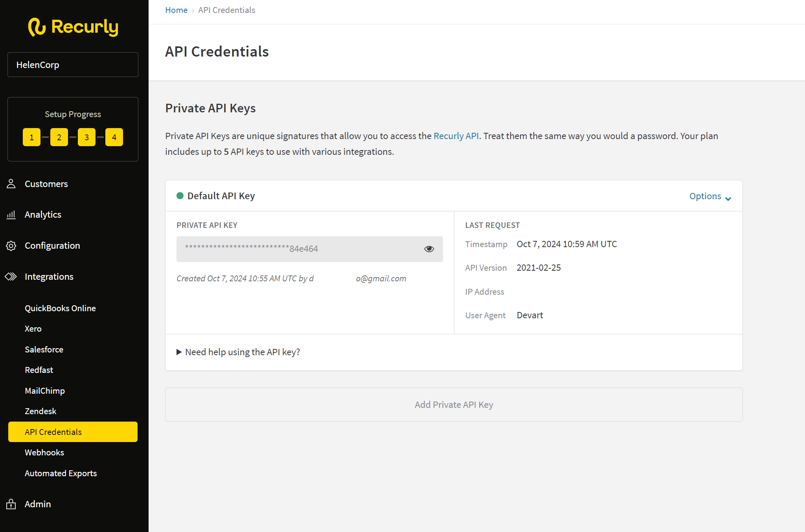Click the Configuration gear icon

[11, 246]
